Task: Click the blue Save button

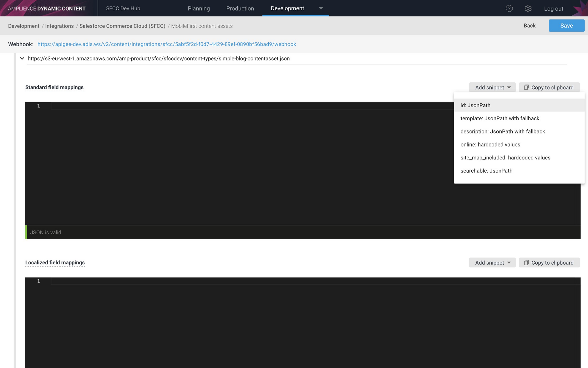Action: [566, 26]
